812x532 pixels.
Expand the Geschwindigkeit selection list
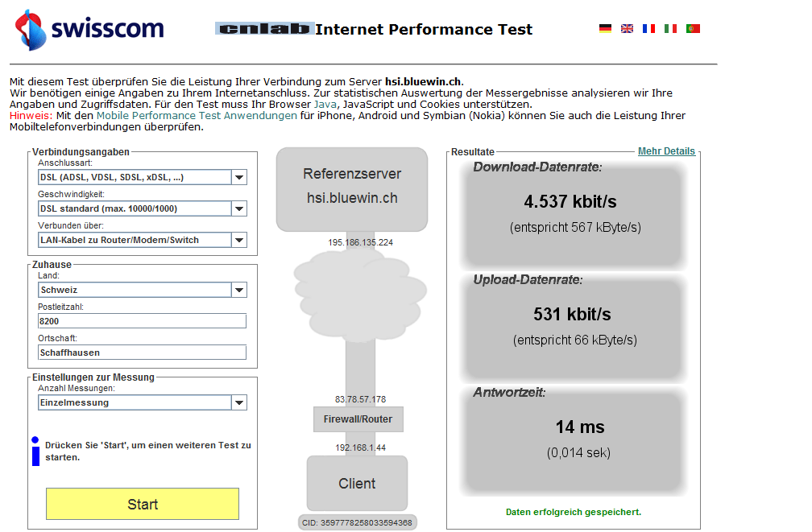pyautogui.click(x=239, y=208)
